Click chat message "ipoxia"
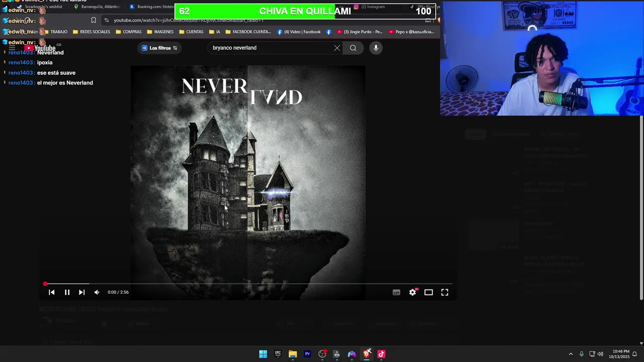The width and height of the screenshot is (644, 362). (45, 63)
